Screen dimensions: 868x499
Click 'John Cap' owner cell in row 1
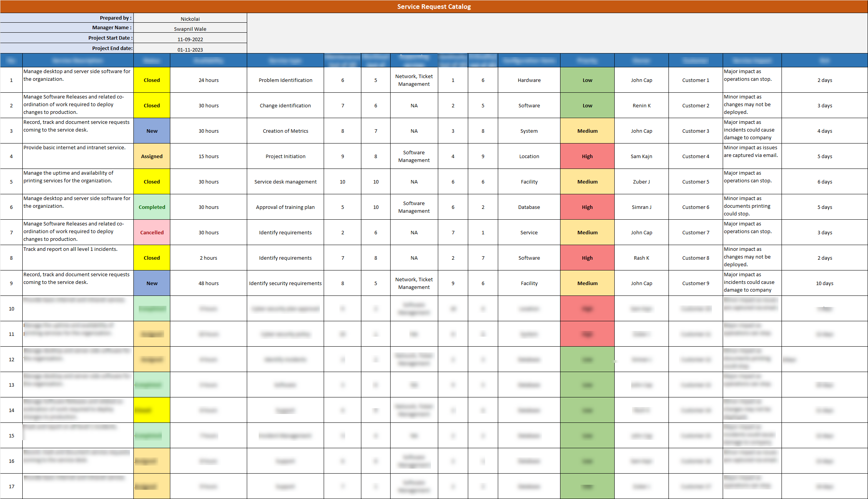click(x=641, y=80)
